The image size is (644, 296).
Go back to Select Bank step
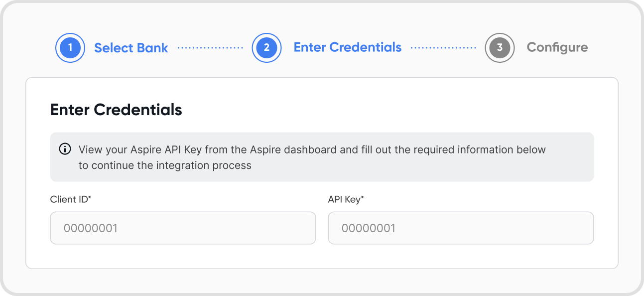click(131, 48)
